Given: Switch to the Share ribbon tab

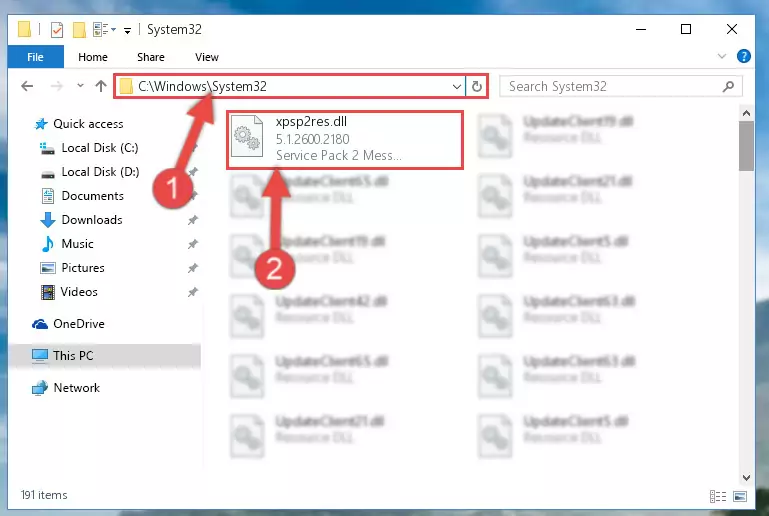Looking at the screenshot, I should pyautogui.click(x=151, y=57).
